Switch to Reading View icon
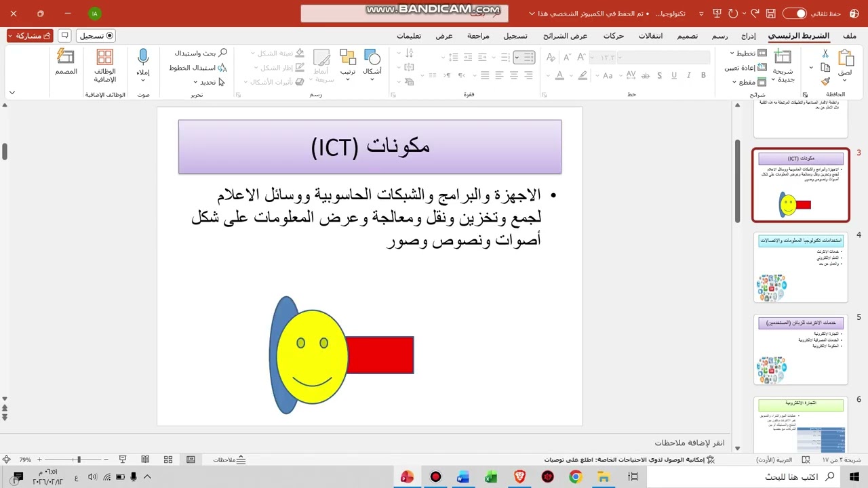The image size is (868, 488). point(145,460)
